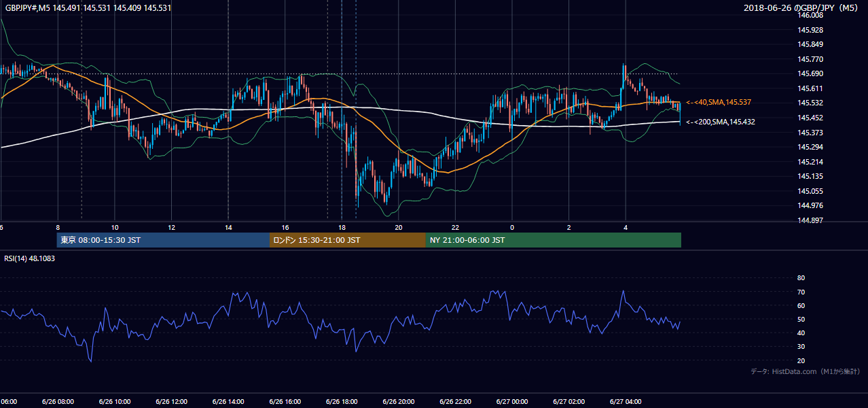This screenshot has height=408, width=868.
Task: Click hour label 16 under price chart
Action: point(285,227)
